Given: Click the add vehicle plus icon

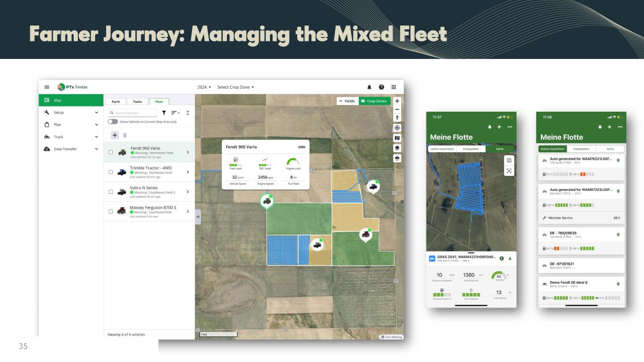Looking at the screenshot, I should [114, 135].
